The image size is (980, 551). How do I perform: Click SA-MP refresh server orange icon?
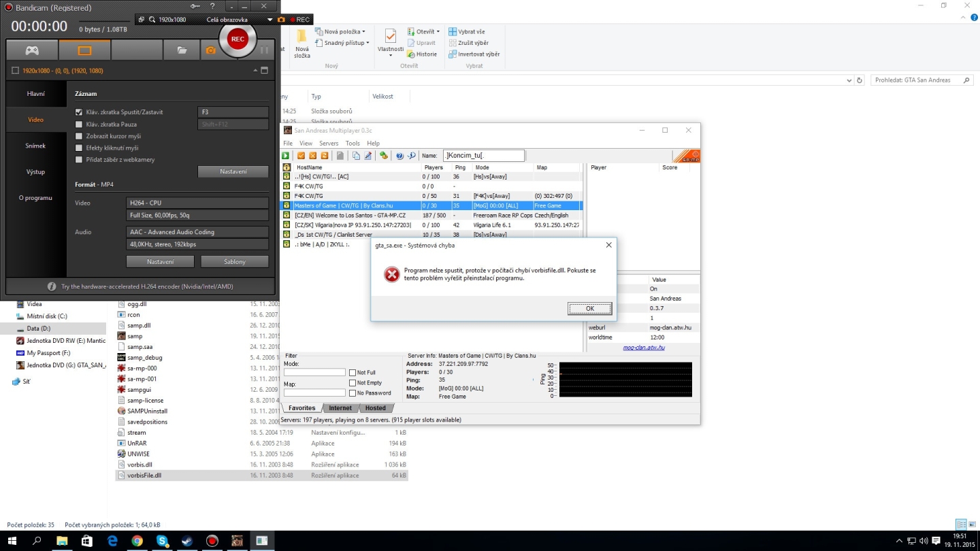325,156
